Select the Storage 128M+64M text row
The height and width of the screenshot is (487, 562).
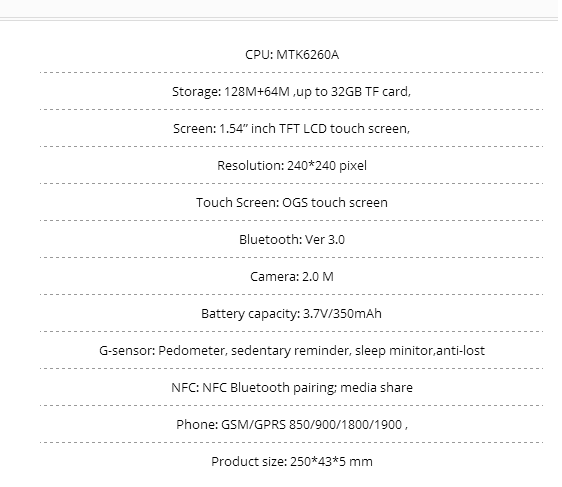click(291, 92)
